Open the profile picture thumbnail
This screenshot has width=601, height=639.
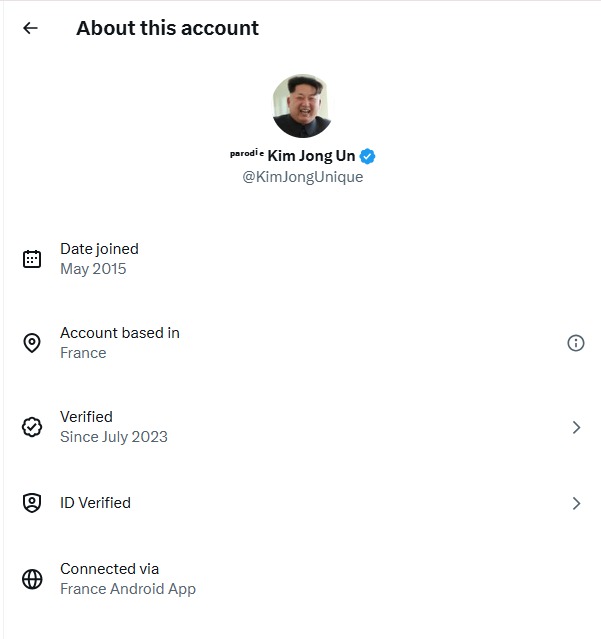302,105
